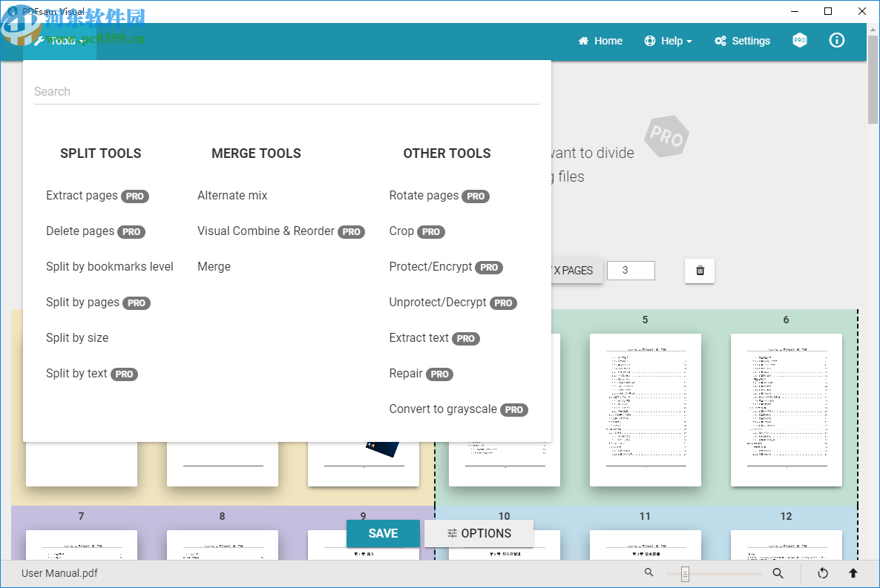Select page 6 thumbnail
This screenshot has width=880, height=588.
787,410
